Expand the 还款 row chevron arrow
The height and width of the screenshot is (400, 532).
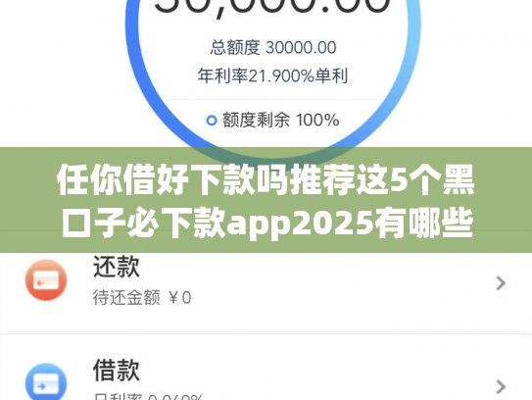click(x=501, y=283)
